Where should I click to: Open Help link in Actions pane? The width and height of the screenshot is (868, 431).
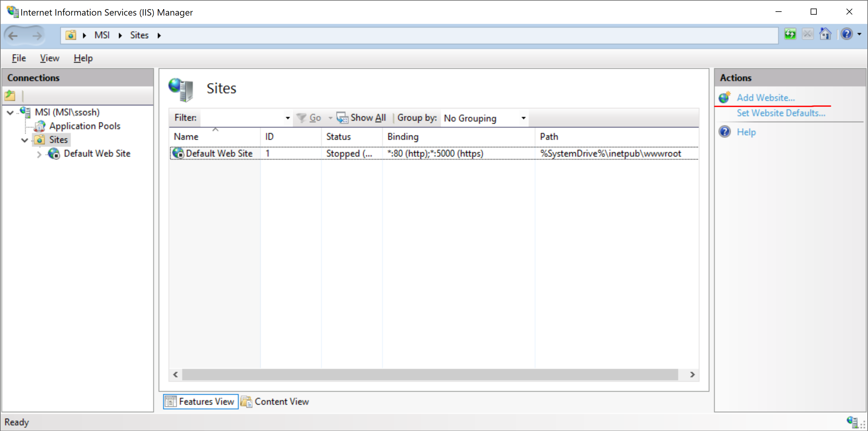coord(746,132)
